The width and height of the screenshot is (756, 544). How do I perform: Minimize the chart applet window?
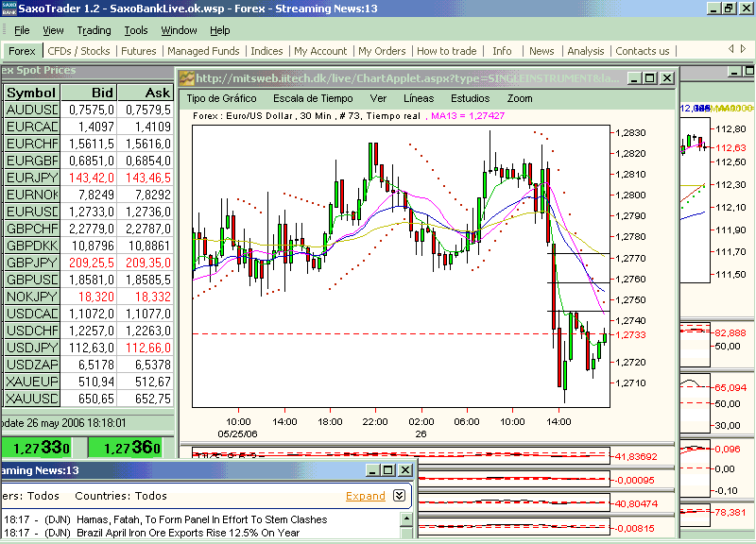[634, 78]
